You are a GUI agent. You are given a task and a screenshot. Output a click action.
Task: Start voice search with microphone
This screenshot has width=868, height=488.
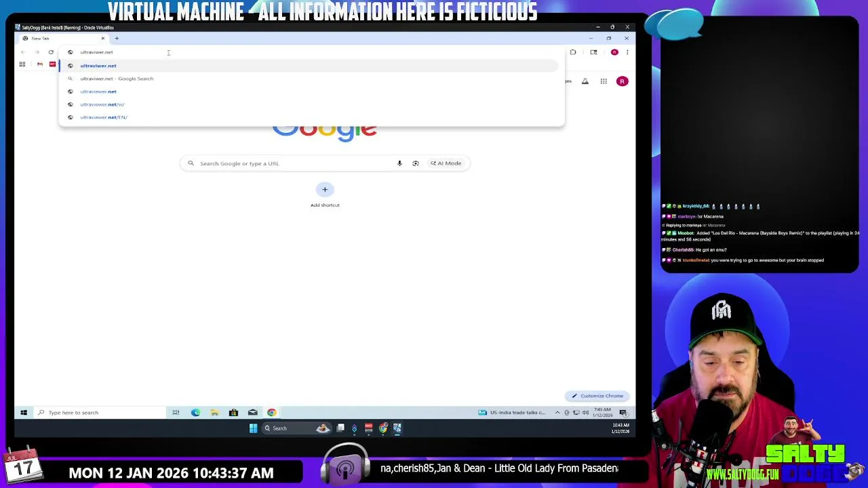click(x=399, y=163)
